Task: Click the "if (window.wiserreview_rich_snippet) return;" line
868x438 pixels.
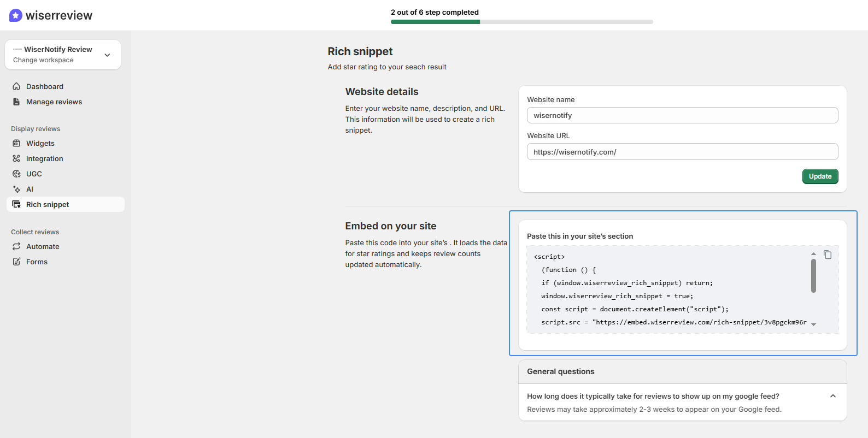Action: pos(627,283)
